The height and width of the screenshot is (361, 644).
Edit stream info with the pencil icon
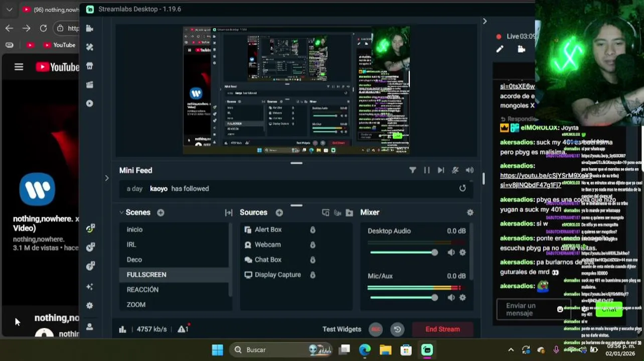point(500,49)
